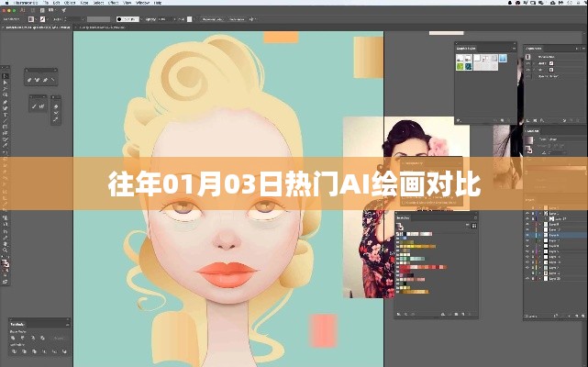Image resolution: width=588 pixels, height=367 pixels.
Task: Open the Appearance panel menu
Action: coord(584,49)
